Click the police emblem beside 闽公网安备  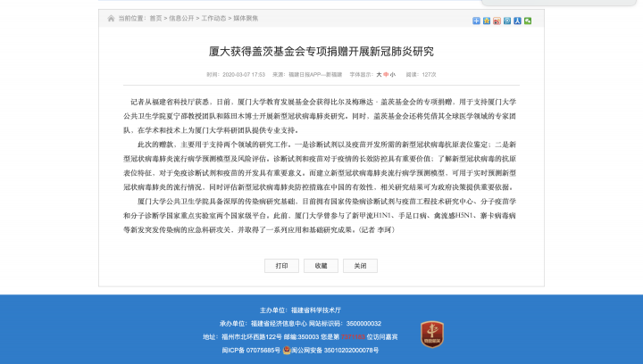pyautogui.click(x=287, y=351)
